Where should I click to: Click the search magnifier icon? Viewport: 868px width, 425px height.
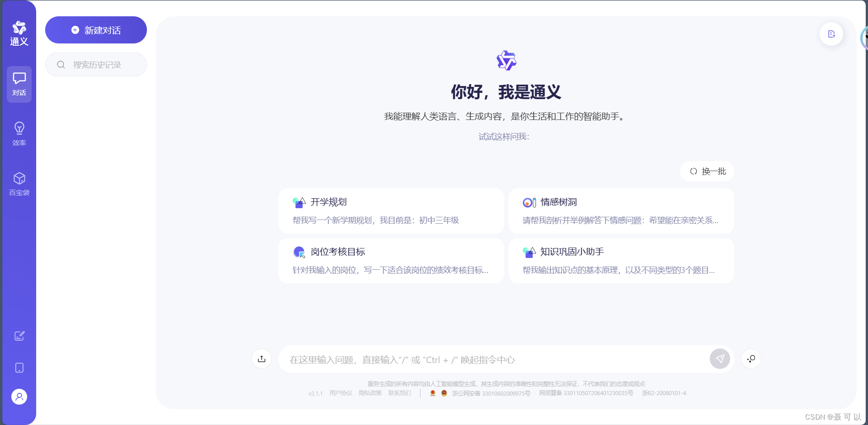(x=61, y=65)
